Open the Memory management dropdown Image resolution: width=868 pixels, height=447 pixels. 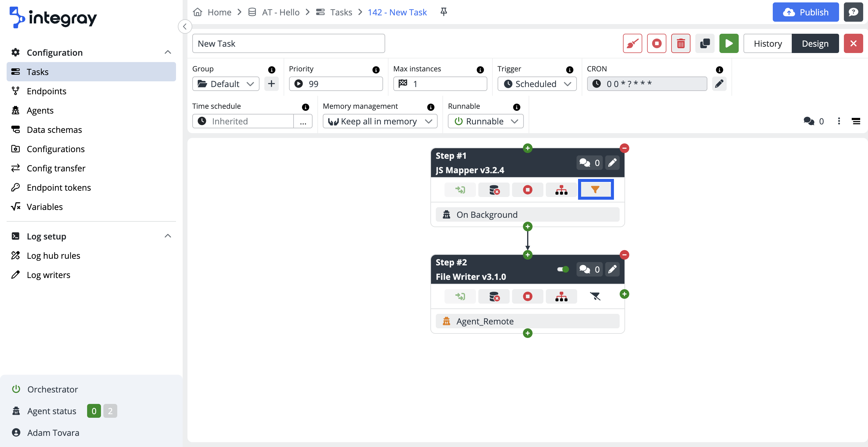point(380,121)
